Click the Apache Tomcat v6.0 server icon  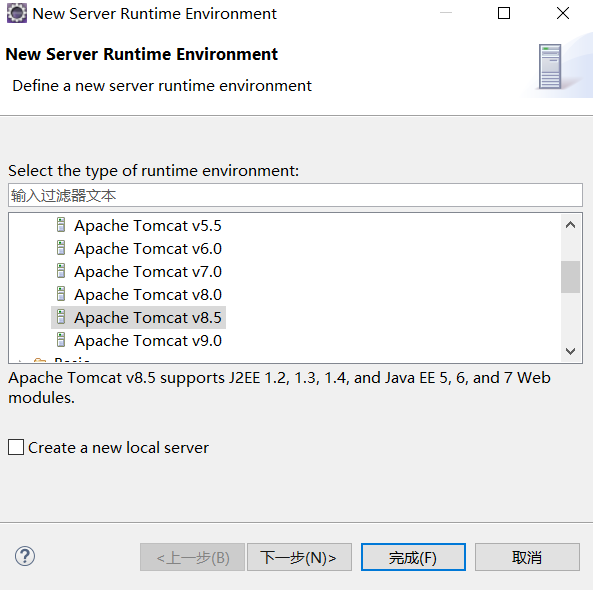click(x=61, y=248)
